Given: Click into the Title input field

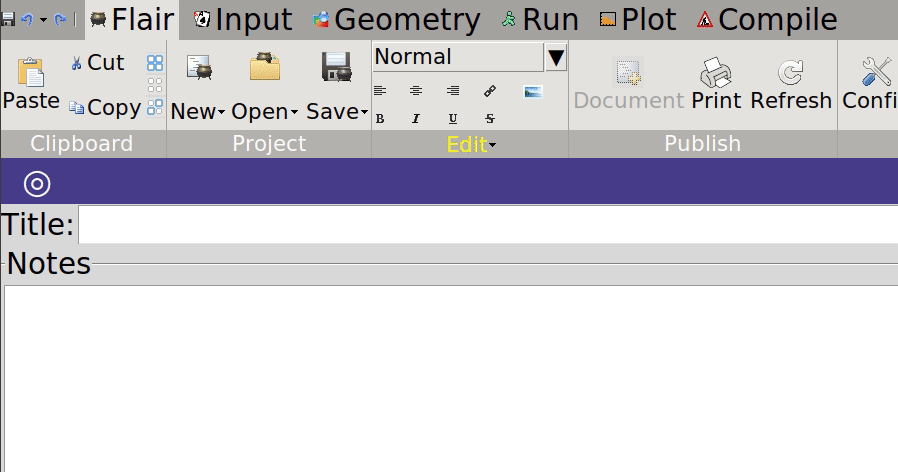Looking at the screenshot, I should (488, 224).
